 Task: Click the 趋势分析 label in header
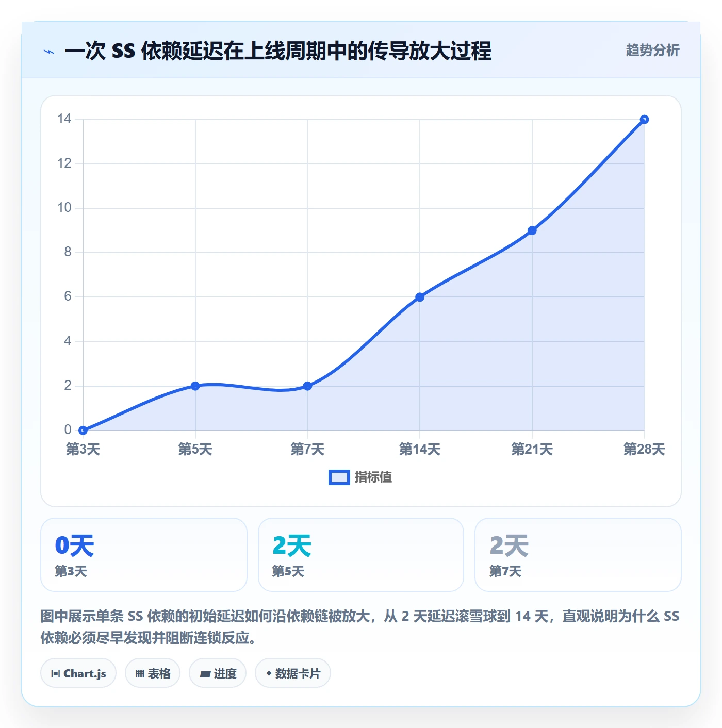(652, 50)
